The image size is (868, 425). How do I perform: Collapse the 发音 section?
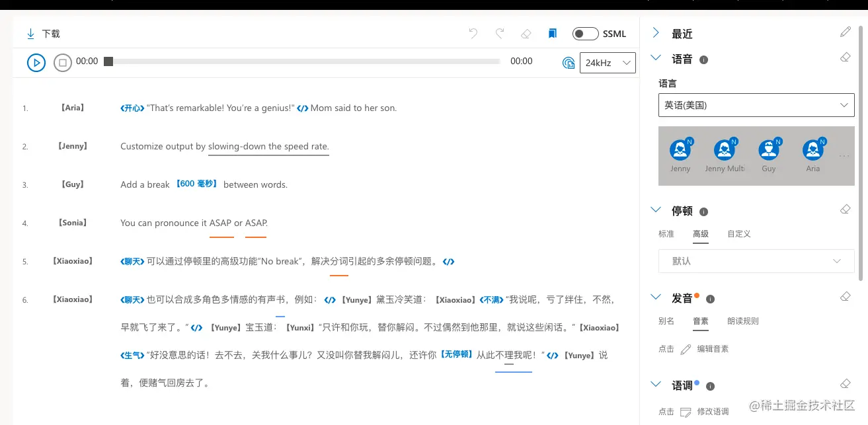656,297
